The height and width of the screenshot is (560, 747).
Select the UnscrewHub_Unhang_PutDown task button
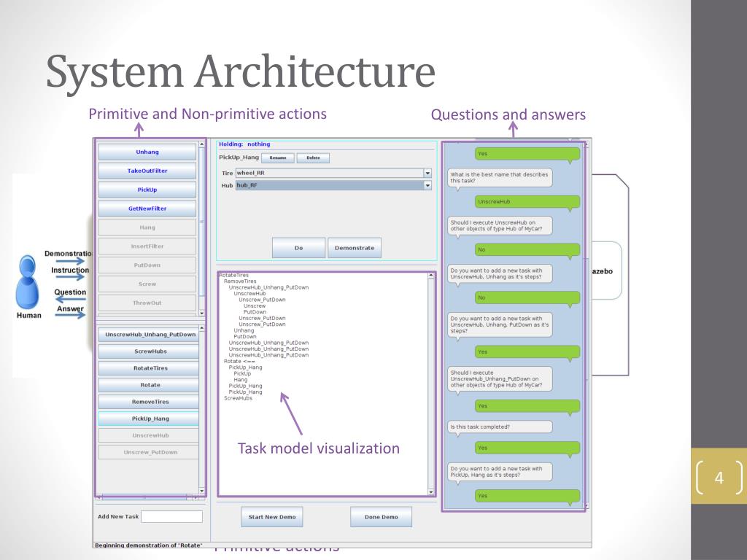coord(149,335)
